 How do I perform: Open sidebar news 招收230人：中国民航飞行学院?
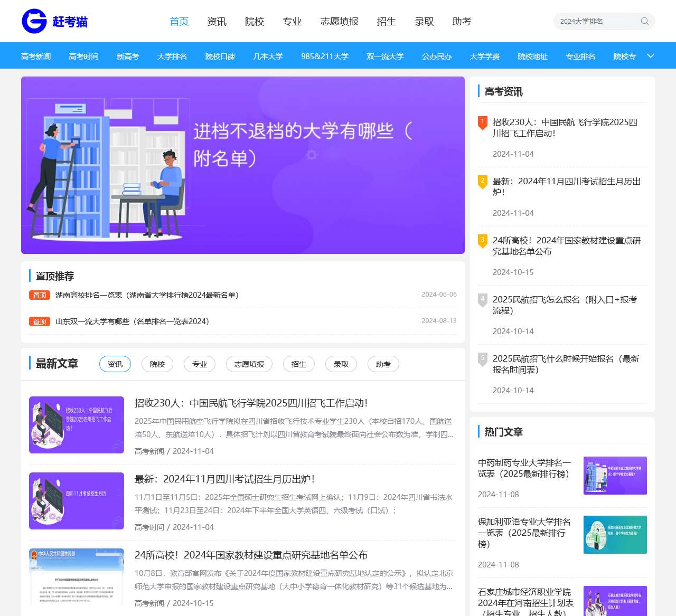pos(565,128)
